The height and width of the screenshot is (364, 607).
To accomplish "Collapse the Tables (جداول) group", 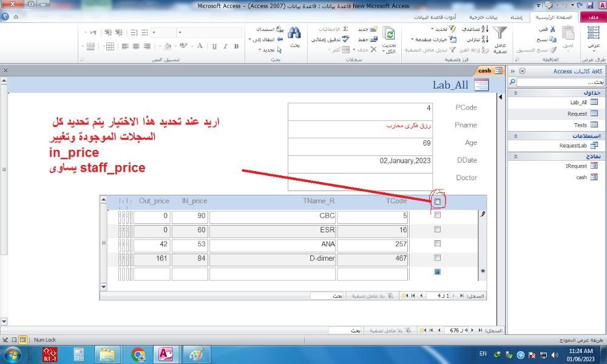I will (x=515, y=93).
